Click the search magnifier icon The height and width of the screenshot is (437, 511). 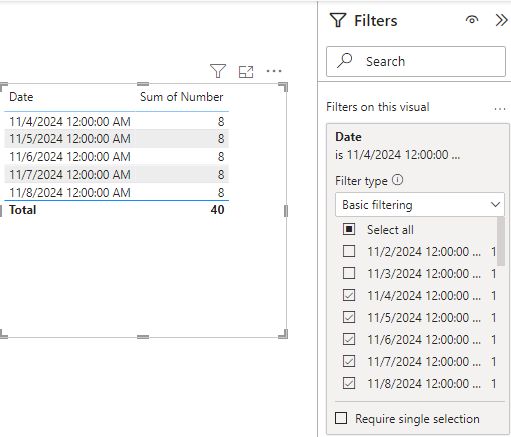pyautogui.click(x=344, y=61)
